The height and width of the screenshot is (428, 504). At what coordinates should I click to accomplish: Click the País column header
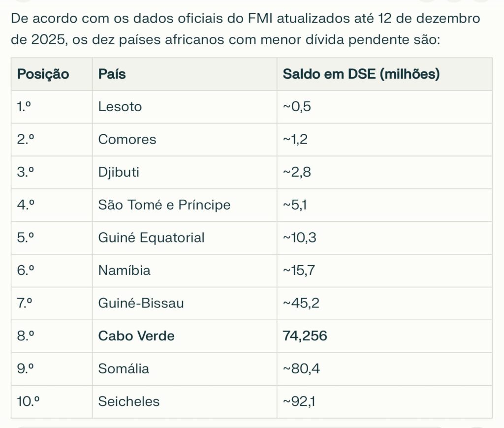(x=112, y=74)
